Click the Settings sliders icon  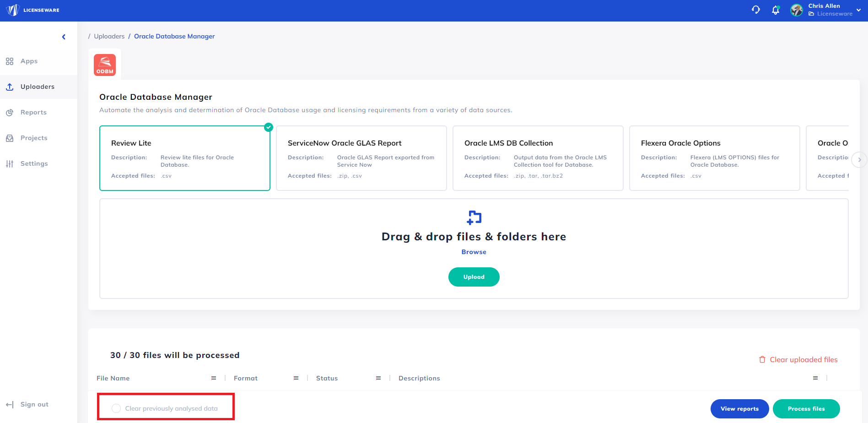pos(10,164)
